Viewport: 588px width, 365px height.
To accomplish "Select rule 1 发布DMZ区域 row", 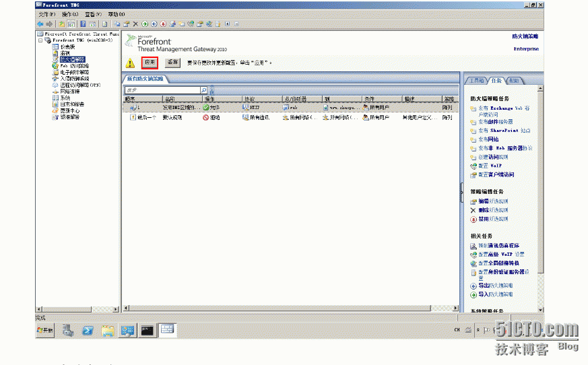I will coord(290,107).
